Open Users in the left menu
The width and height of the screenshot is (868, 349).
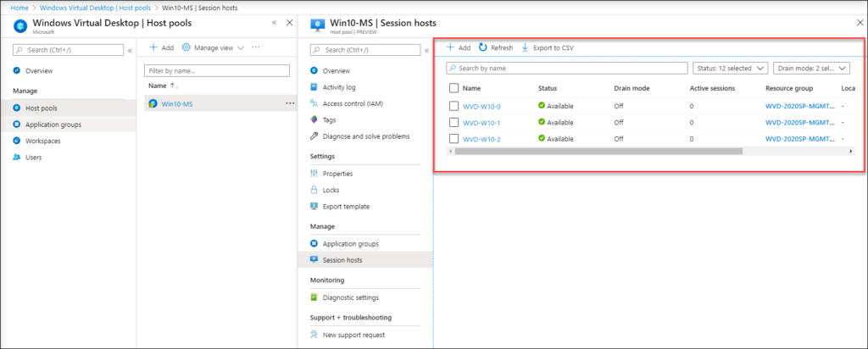(33, 158)
